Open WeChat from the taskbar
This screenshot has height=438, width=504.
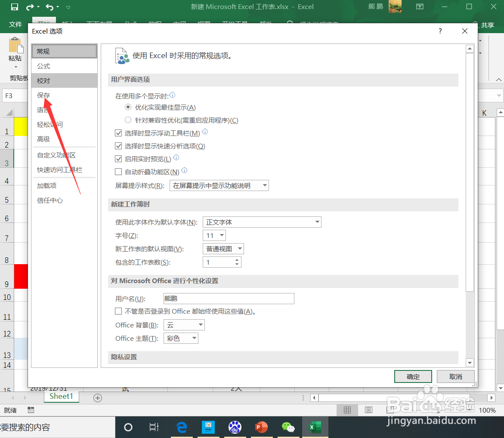(x=288, y=427)
